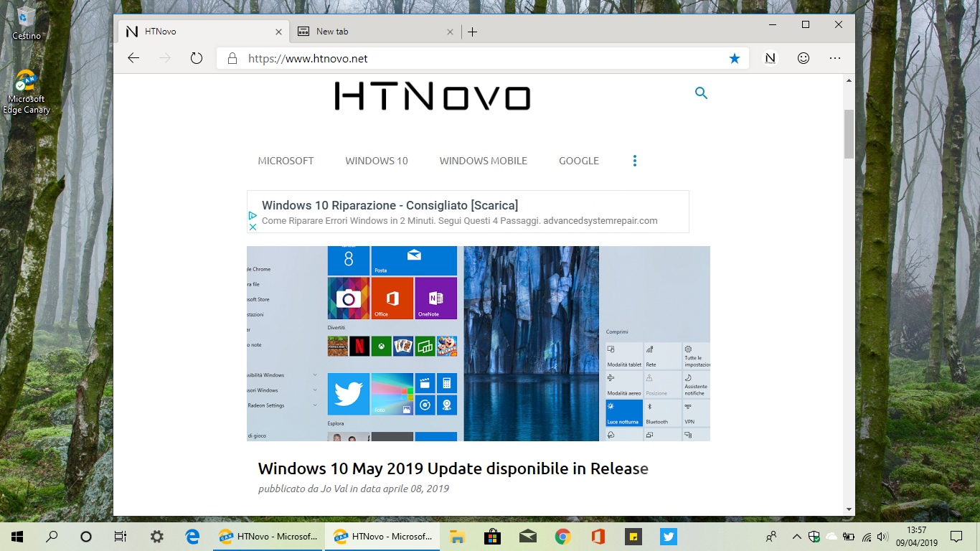Close the New tab tab
The width and height of the screenshot is (980, 551).
coord(451,32)
